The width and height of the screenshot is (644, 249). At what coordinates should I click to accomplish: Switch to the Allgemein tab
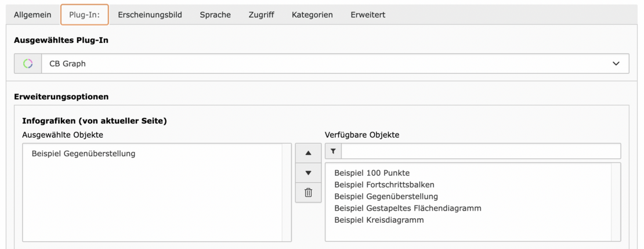[31, 15]
